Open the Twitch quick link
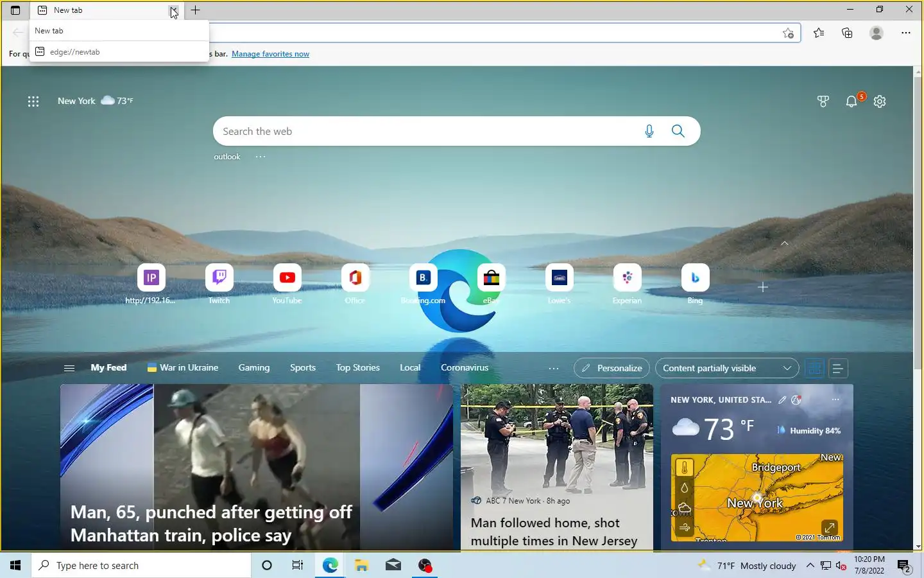The width and height of the screenshot is (924, 578). pyautogui.click(x=219, y=284)
